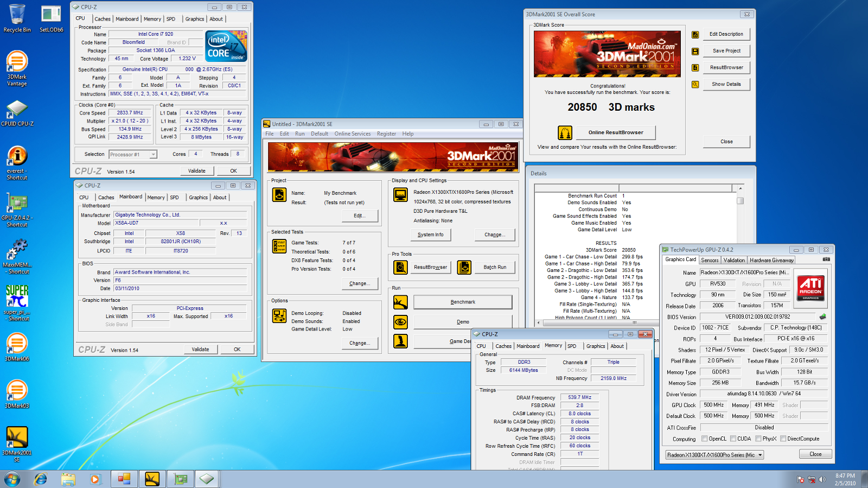Click the Selected Tests checklist icon
This screenshot has height=488, width=868.
[x=279, y=246]
